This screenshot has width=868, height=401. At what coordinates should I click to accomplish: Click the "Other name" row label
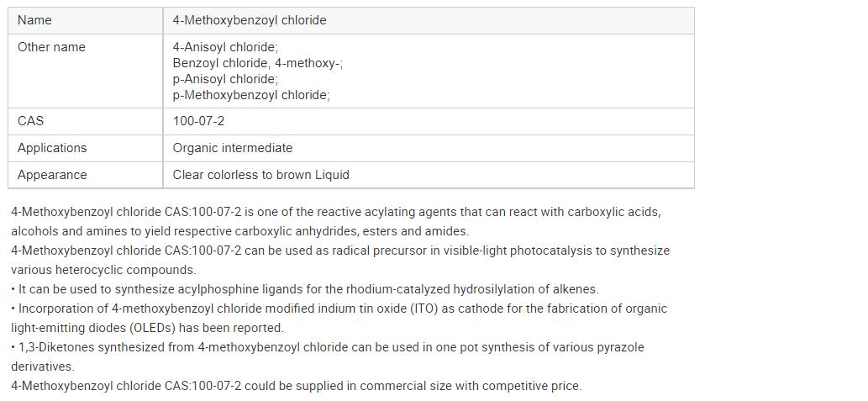tap(51, 47)
